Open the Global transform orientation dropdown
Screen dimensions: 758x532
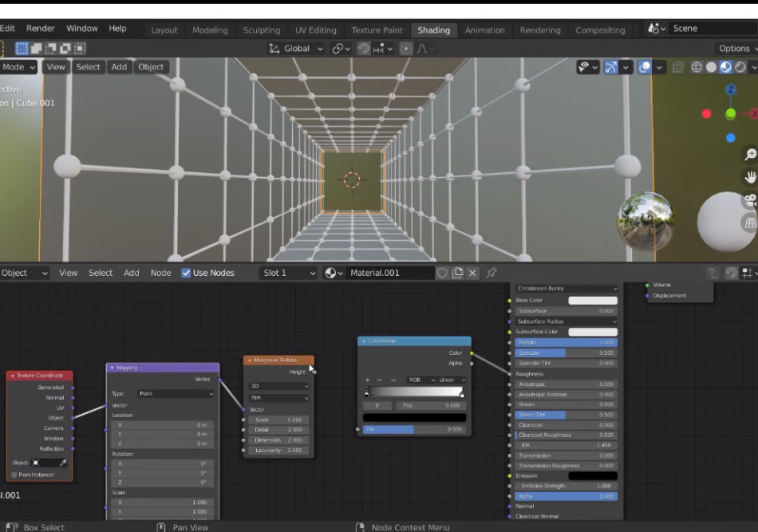point(295,49)
